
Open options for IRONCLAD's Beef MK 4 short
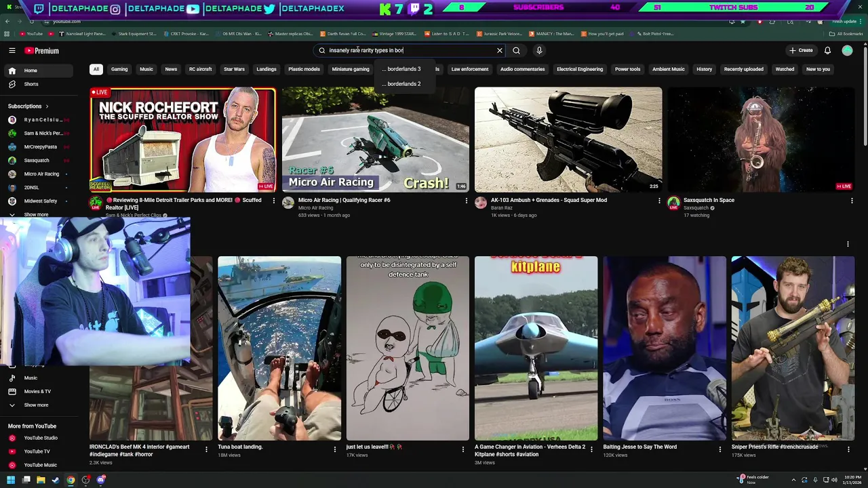pyautogui.click(x=206, y=449)
